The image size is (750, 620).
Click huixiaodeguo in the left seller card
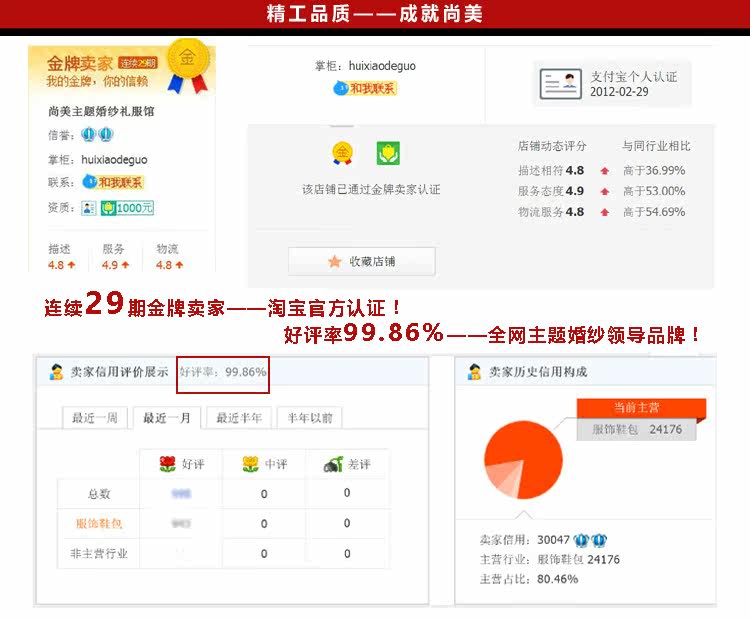point(114,160)
